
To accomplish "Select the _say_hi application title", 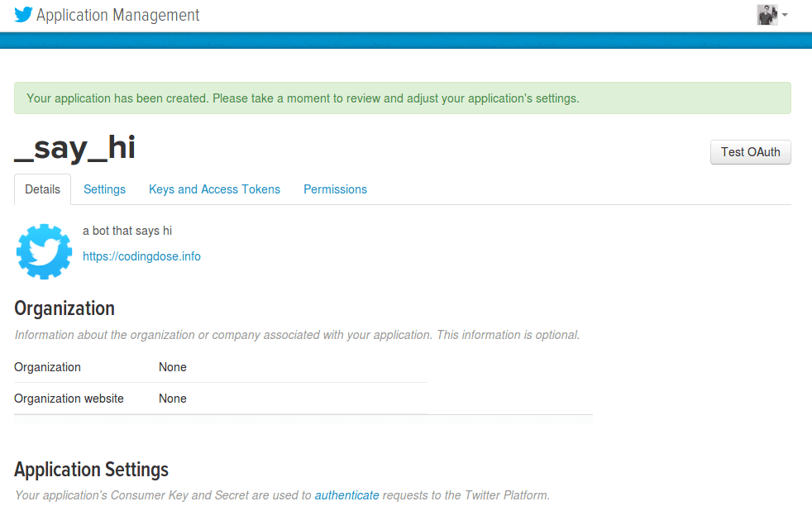I will (75, 148).
